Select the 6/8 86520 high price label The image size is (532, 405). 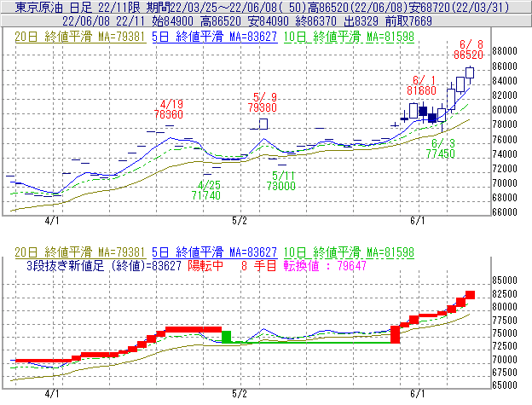pos(469,49)
